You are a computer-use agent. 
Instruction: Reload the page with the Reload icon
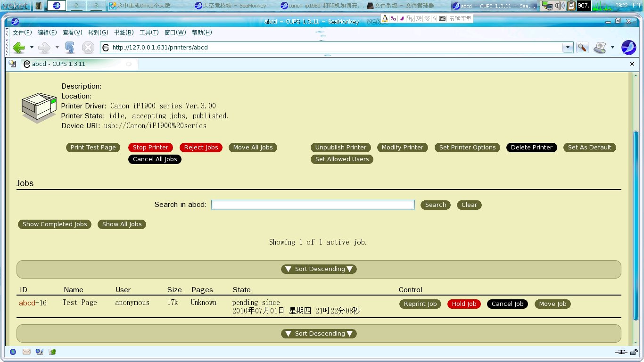click(x=70, y=47)
